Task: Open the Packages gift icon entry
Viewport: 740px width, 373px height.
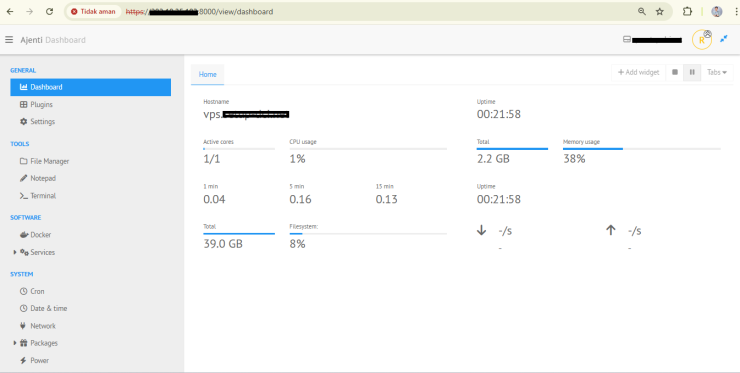Action: (39, 343)
